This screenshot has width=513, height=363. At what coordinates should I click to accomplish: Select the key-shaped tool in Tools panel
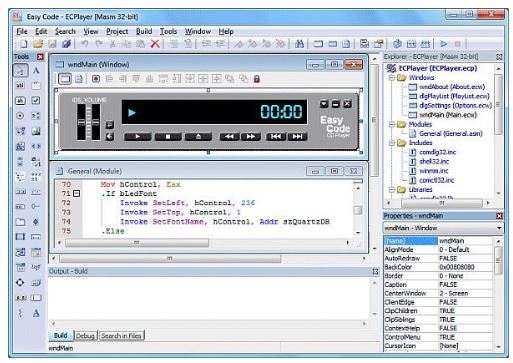(x=36, y=207)
